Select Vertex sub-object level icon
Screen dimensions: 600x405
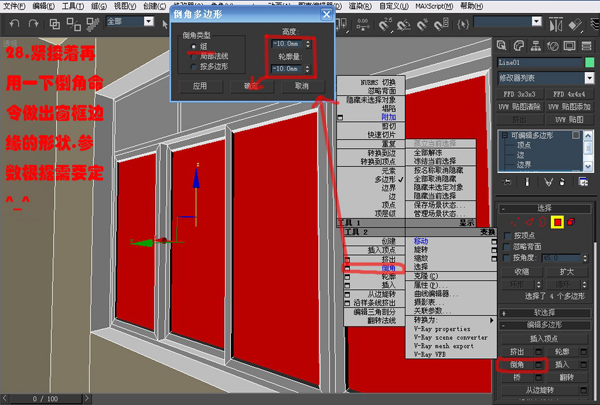[515, 222]
